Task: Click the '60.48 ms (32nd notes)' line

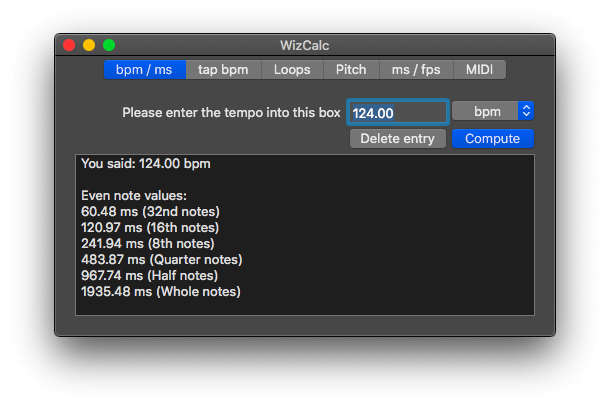Action: click(x=150, y=212)
